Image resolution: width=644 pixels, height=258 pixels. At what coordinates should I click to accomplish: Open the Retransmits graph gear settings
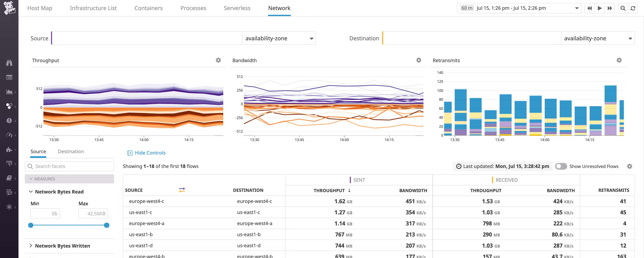[619, 60]
